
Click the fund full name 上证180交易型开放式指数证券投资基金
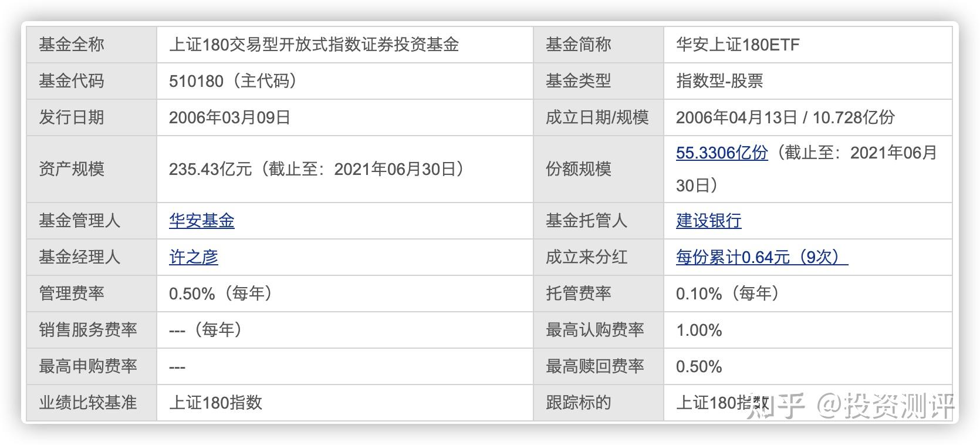coord(313,45)
